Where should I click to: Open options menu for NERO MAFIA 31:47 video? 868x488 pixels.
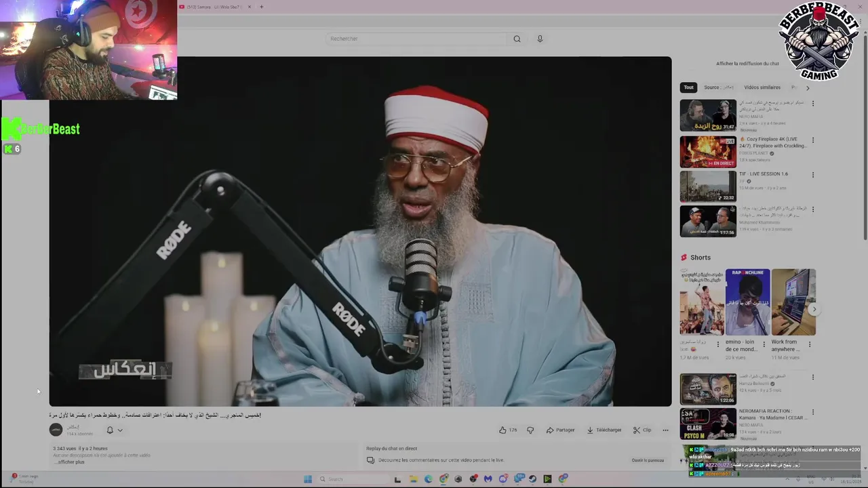813,104
